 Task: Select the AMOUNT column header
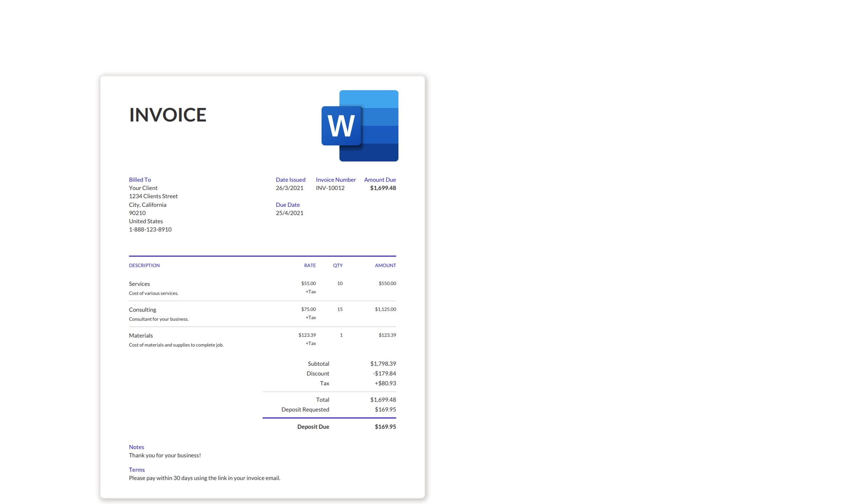pos(385,265)
